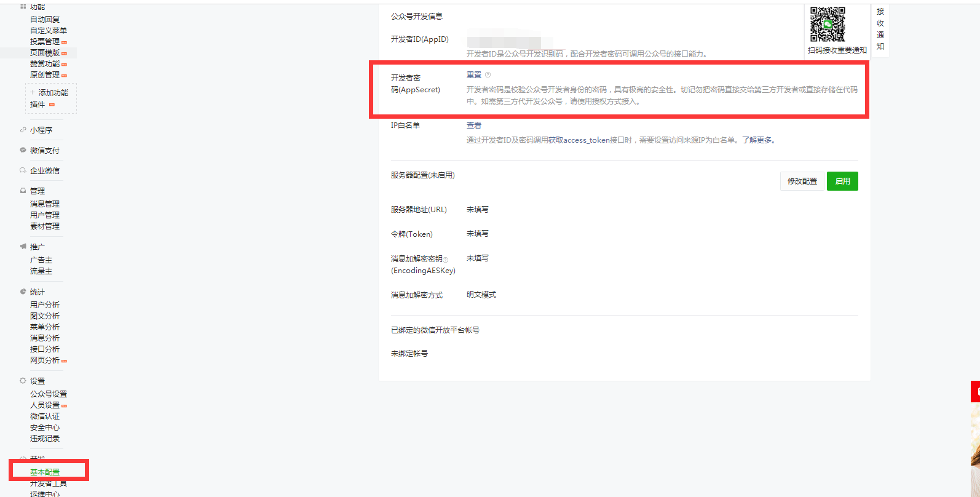The width and height of the screenshot is (980, 497).
Task: Open 自动回复 in the sidebar
Action: point(45,20)
